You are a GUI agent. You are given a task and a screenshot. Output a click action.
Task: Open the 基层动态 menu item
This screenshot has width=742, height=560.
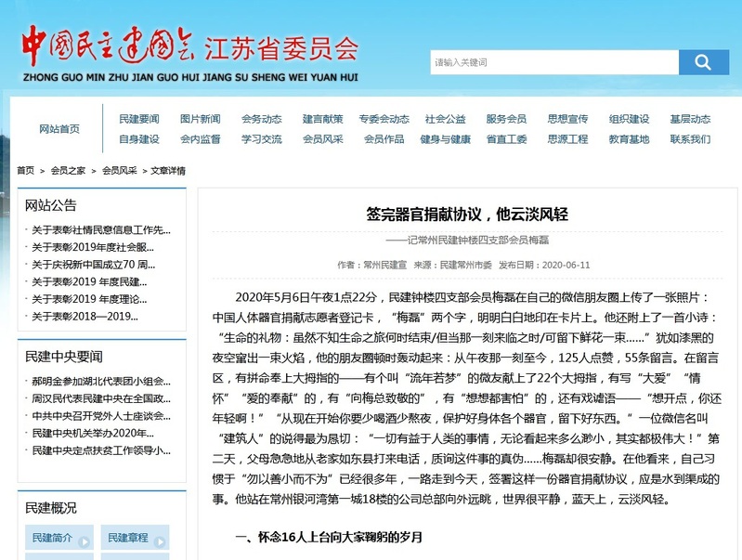click(x=690, y=119)
